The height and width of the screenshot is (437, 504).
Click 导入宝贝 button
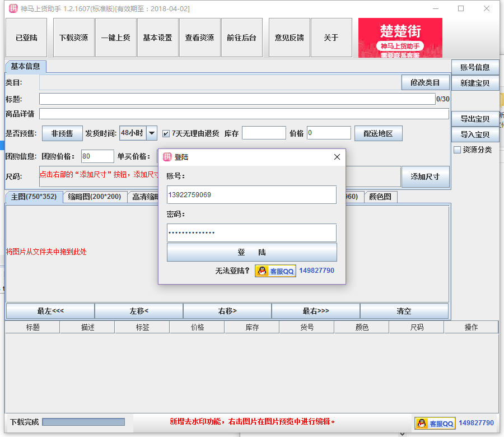pos(475,134)
